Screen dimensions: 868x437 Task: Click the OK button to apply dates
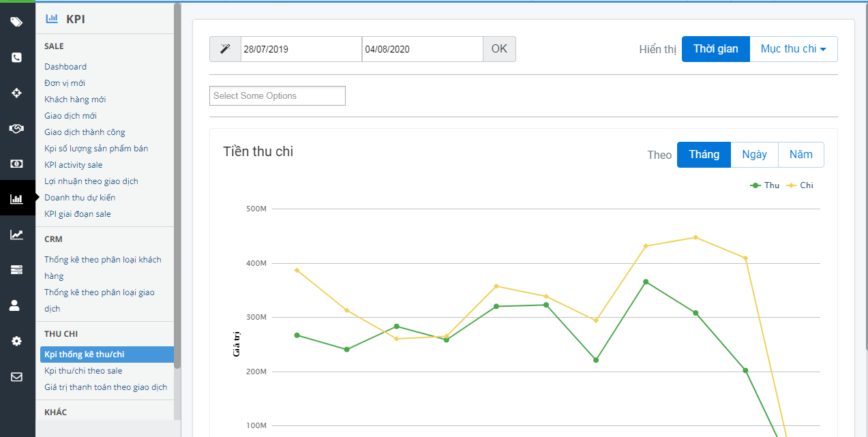[500, 49]
